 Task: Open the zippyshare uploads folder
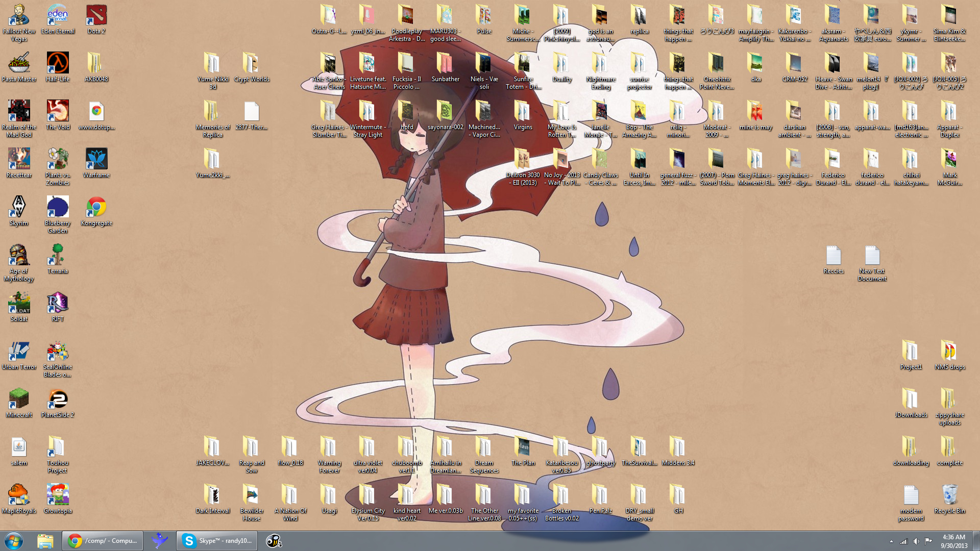pyautogui.click(x=950, y=407)
